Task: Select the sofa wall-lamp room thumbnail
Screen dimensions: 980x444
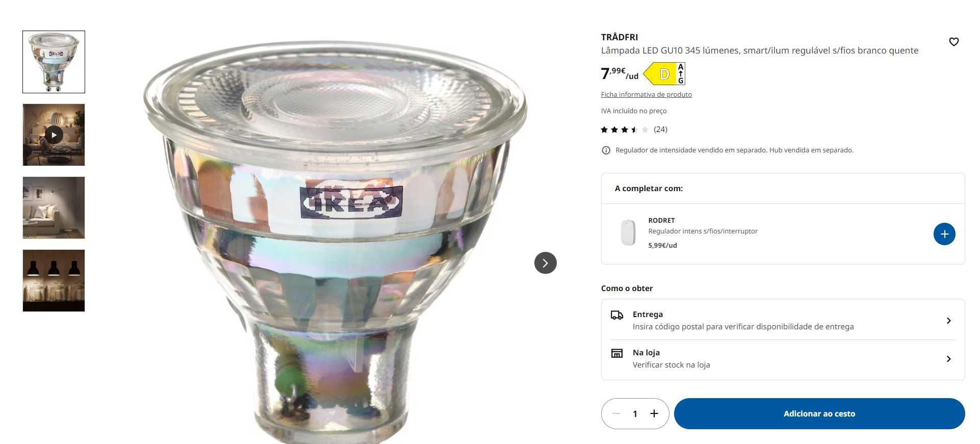Action: (x=54, y=207)
